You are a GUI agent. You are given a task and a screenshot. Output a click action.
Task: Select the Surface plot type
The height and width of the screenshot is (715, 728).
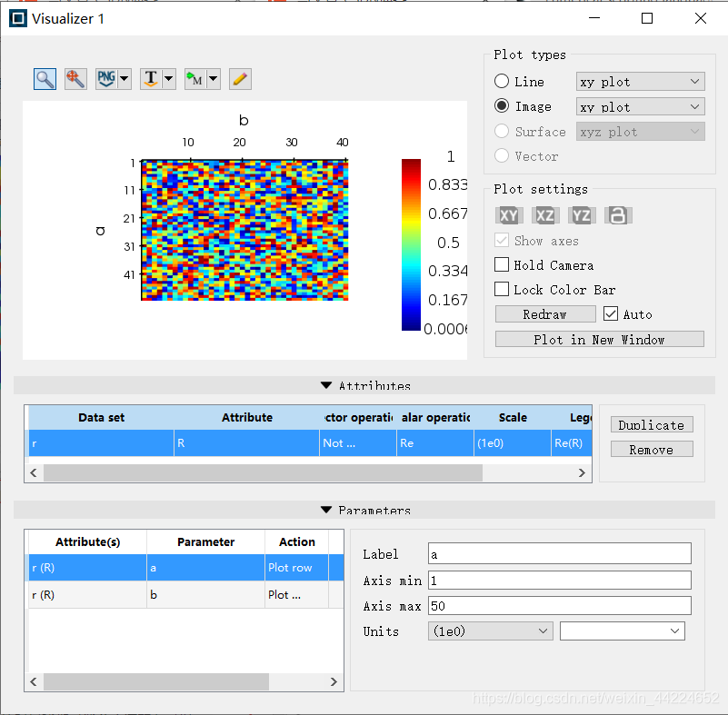coord(502,131)
